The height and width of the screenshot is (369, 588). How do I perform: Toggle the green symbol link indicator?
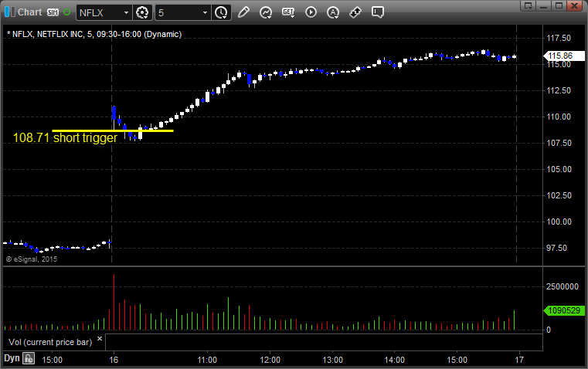click(x=67, y=12)
